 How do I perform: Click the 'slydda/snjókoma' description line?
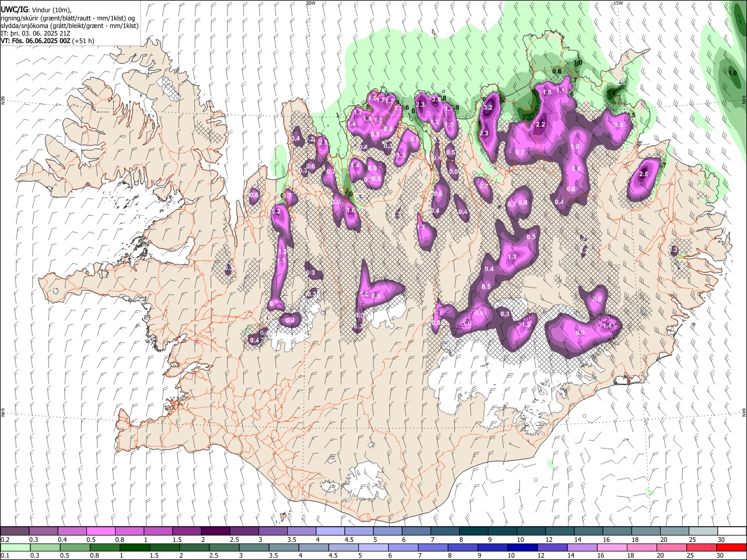click(69, 26)
